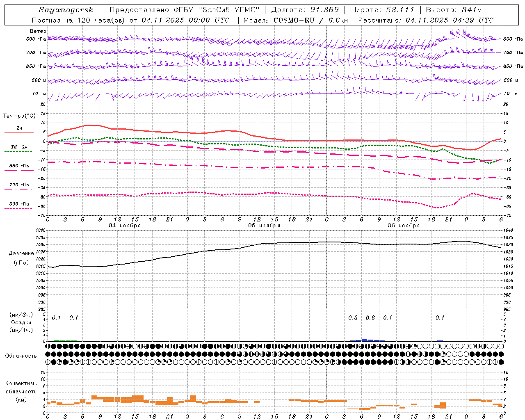The height and width of the screenshot is (420, 525).
Task: Click the 0.6 precipitation amount value
Action: point(370,318)
